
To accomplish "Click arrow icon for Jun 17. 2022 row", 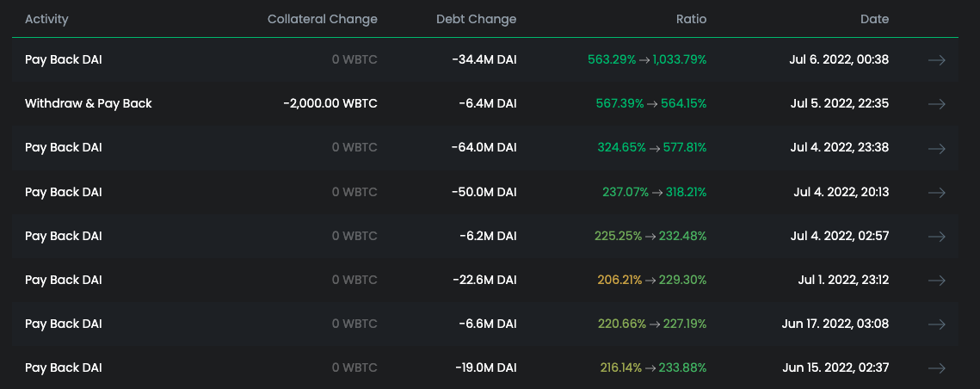I will [937, 324].
